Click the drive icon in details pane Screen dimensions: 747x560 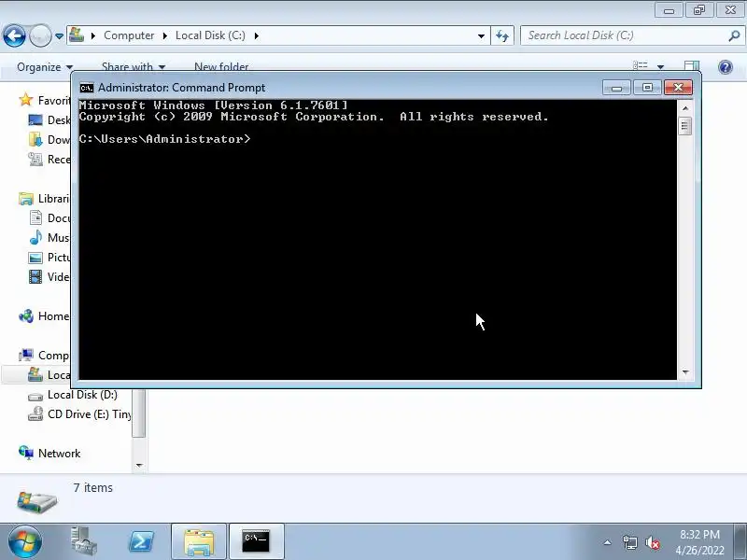(37, 501)
